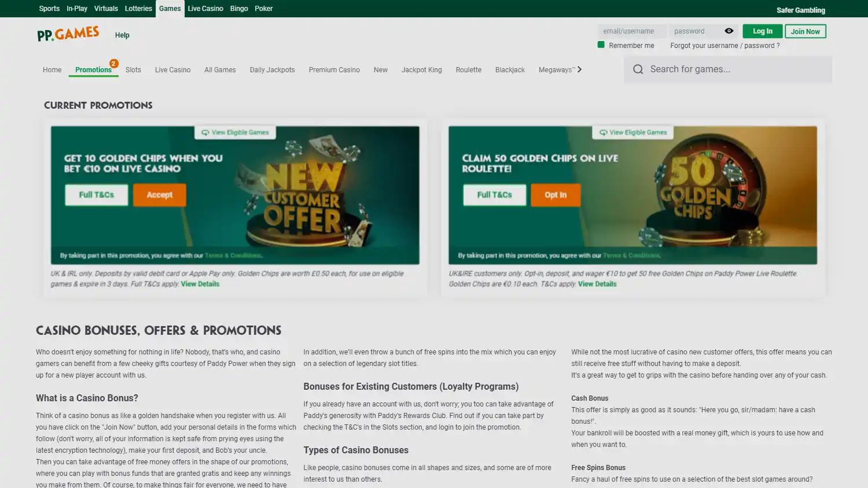868x488 pixels.
Task: Open the top bar Live Casino tab
Action: [205, 9]
